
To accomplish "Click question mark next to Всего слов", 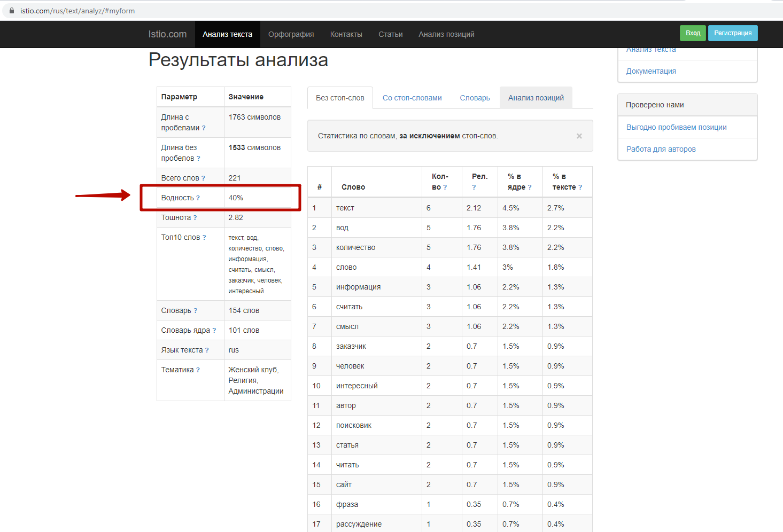I will click(203, 178).
